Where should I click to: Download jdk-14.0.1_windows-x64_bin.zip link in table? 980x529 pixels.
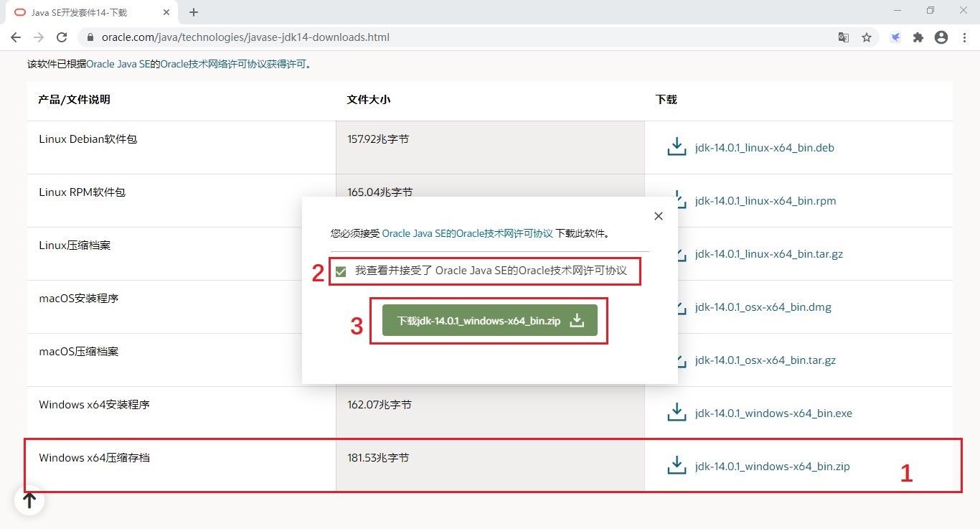point(773,467)
